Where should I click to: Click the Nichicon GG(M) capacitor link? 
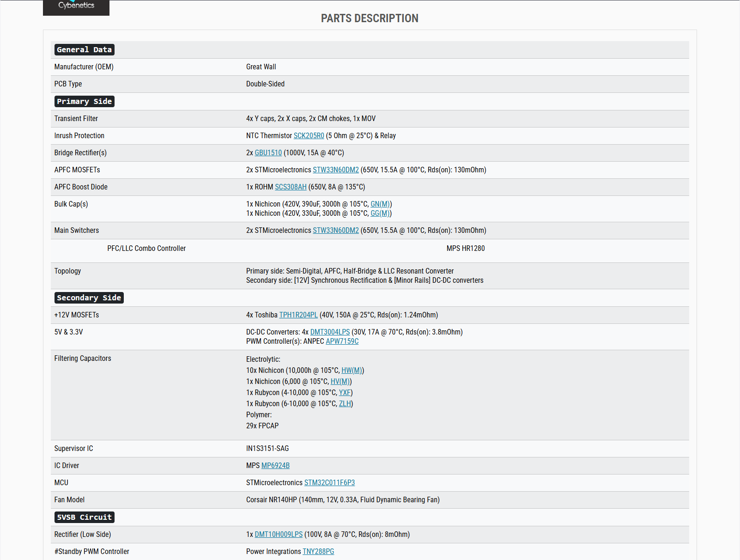380,213
